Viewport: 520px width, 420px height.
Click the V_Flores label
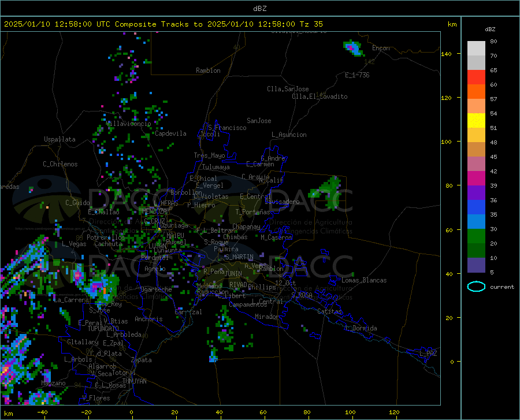pos(96,398)
